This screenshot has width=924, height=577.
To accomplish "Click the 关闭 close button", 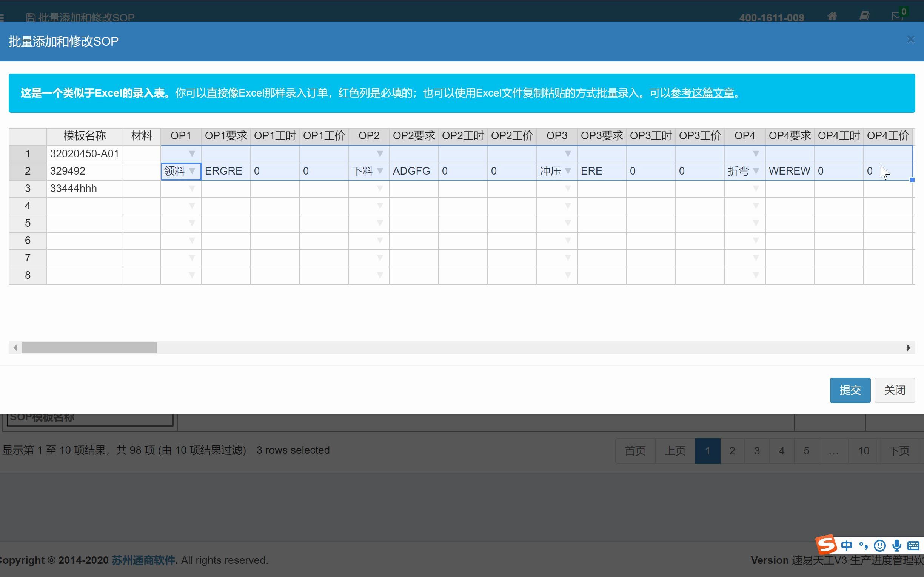I will tap(894, 390).
